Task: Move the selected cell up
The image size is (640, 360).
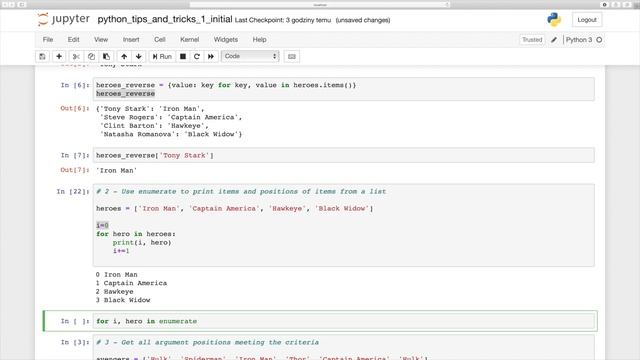Action: tap(124, 56)
